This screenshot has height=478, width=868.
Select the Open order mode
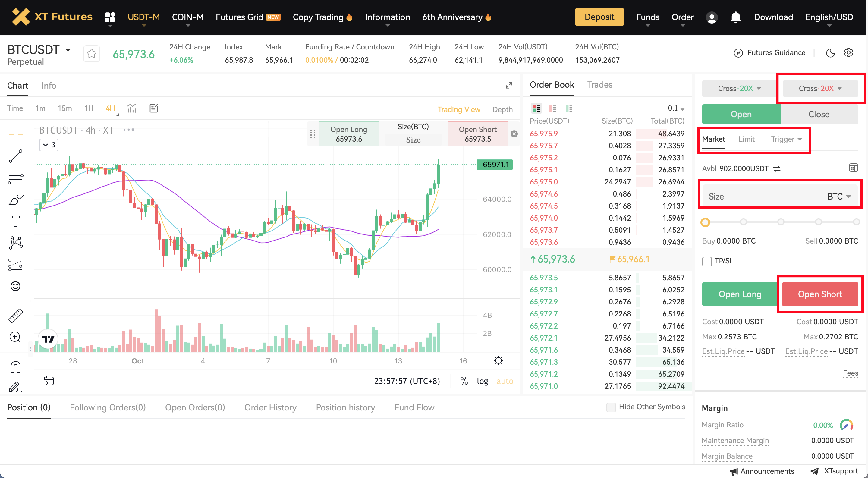click(x=741, y=114)
